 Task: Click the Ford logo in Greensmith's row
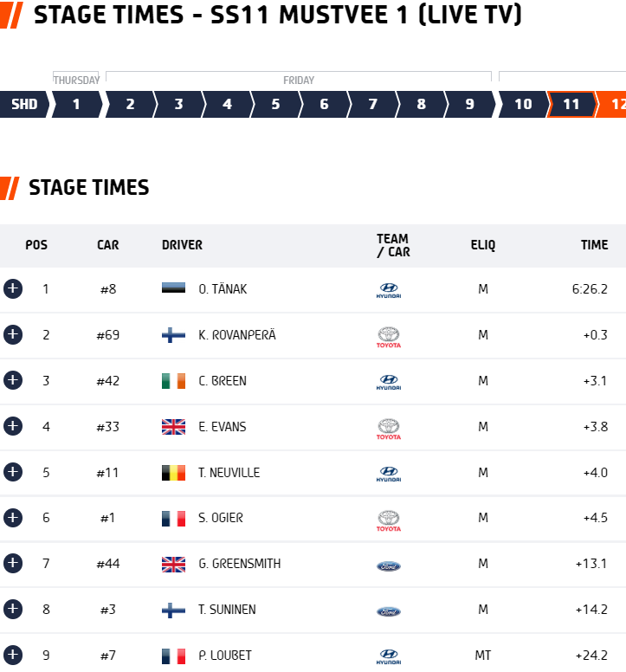[389, 566]
